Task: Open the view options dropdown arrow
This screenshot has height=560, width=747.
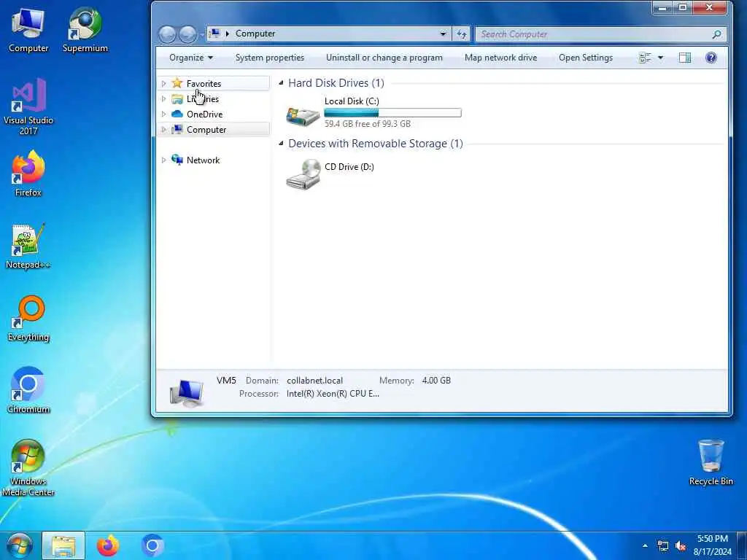Action: (x=660, y=58)
